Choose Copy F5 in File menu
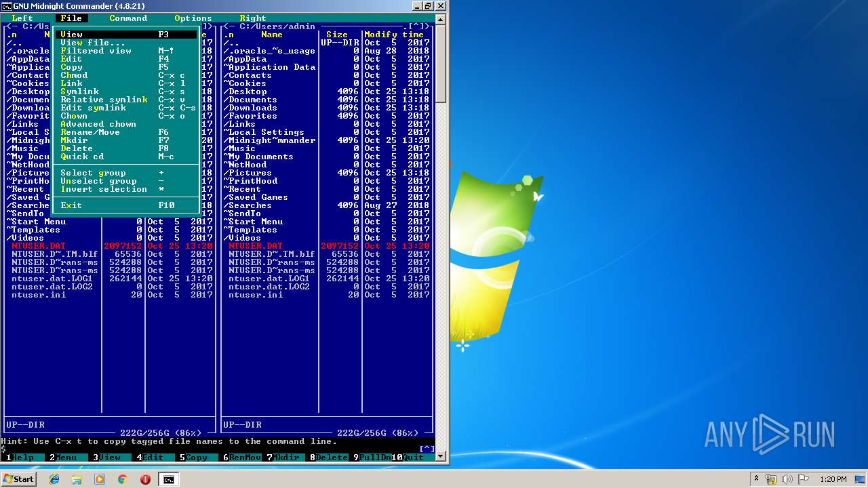 (x=125, y=67)
